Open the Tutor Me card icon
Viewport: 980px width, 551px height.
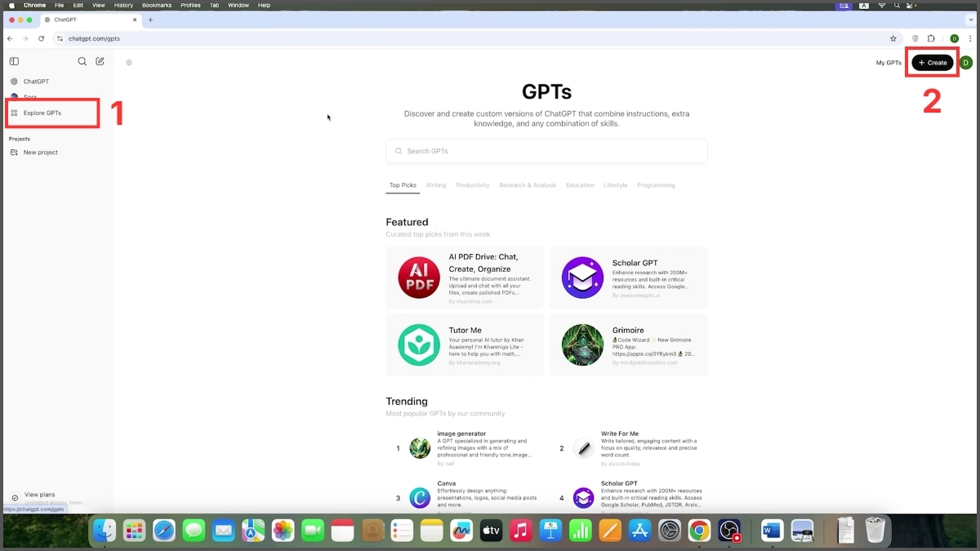click(419, 344)
